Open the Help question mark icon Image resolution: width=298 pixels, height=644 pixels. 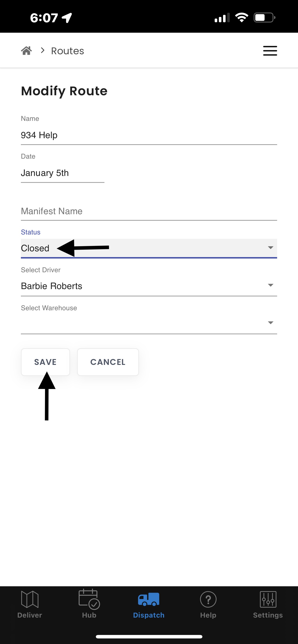208,599
